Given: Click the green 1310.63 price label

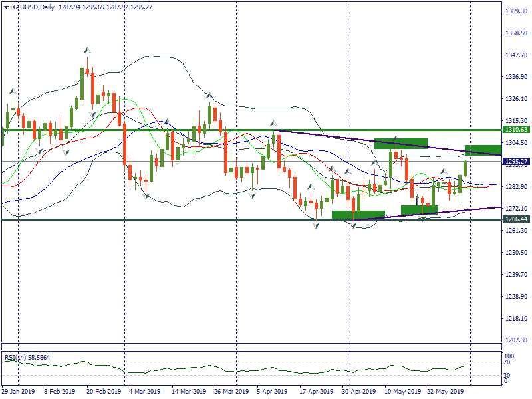Looking at the screenshot, I should (516, 130).
